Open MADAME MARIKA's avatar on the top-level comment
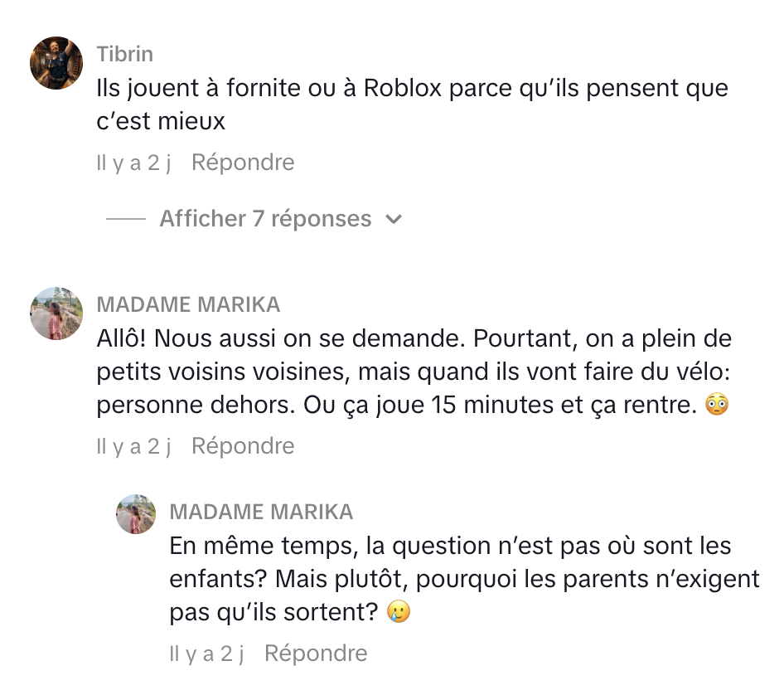784x690 pixels. pyautogui.click(x=56, y=313)
